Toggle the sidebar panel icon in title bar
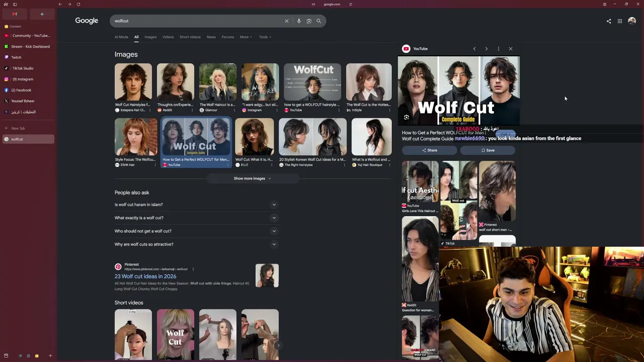The height and width of the screenshot is (362, 644). tap(15, 4)
